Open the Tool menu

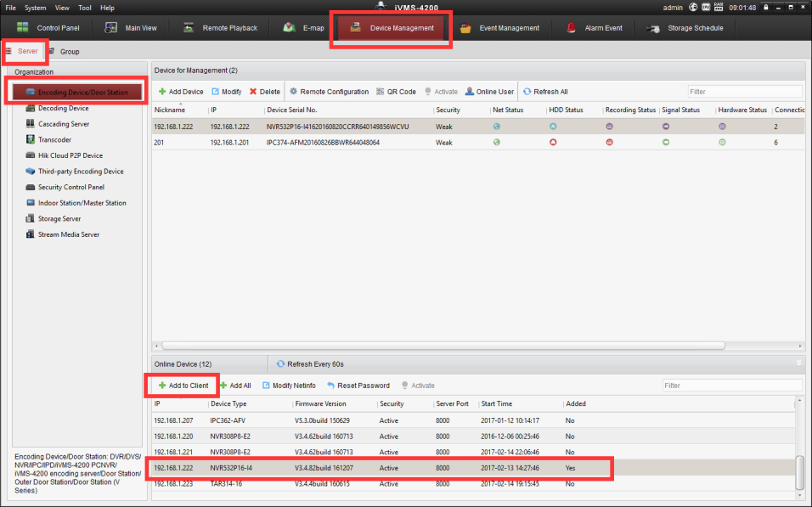[85, 8]
